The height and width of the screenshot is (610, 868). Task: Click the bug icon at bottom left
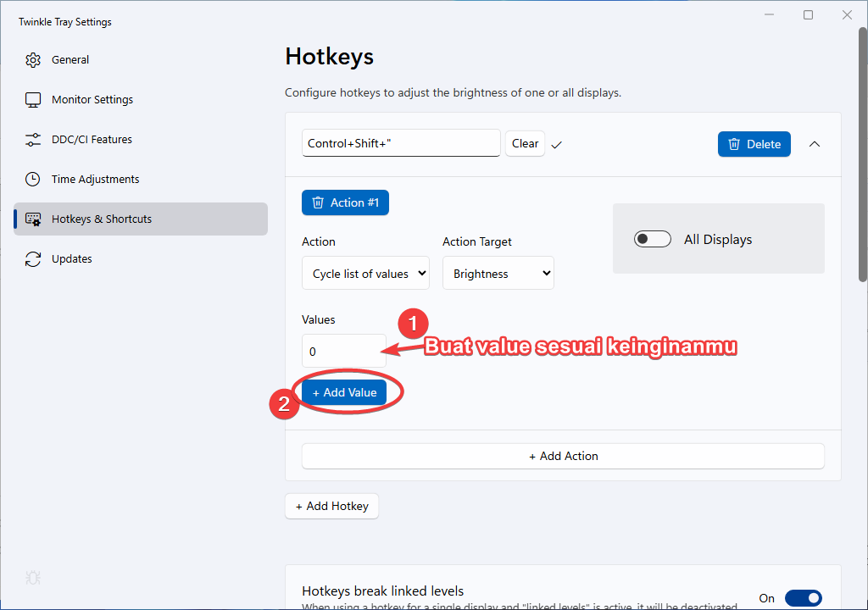pyautogui.click(x=33, y=579)
